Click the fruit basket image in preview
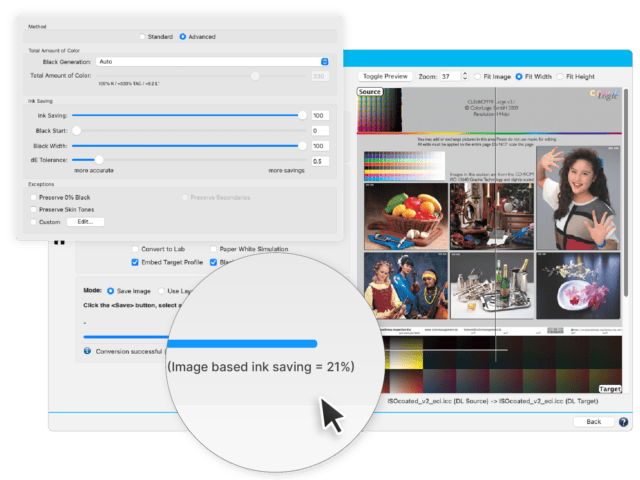 click(406, 216)
